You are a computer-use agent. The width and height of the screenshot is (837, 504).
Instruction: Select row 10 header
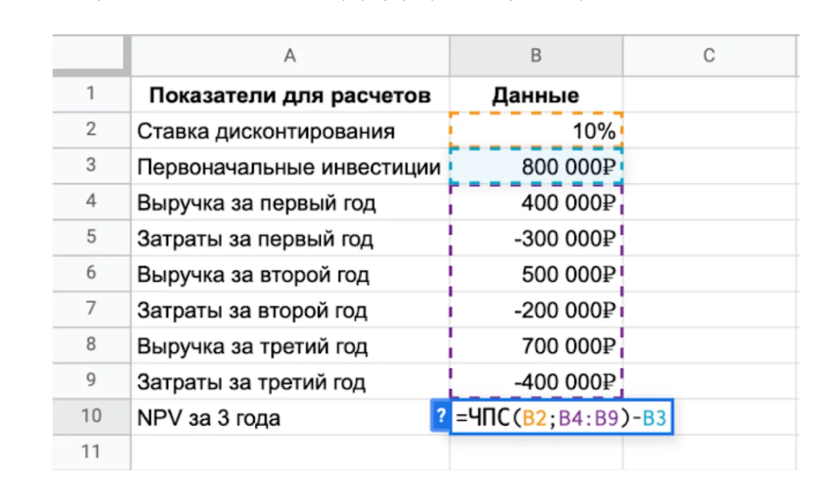click(x=91, y=417)
